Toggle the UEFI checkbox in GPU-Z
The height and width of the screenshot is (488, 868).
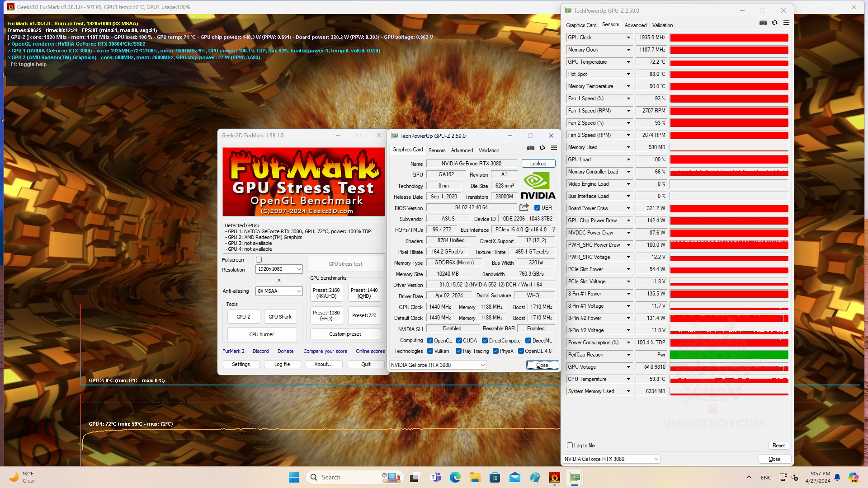[x=537, y=207]
